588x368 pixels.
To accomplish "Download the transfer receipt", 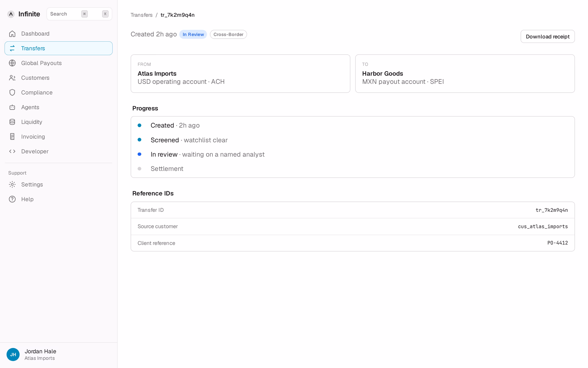I will click(x=547, y=37).
